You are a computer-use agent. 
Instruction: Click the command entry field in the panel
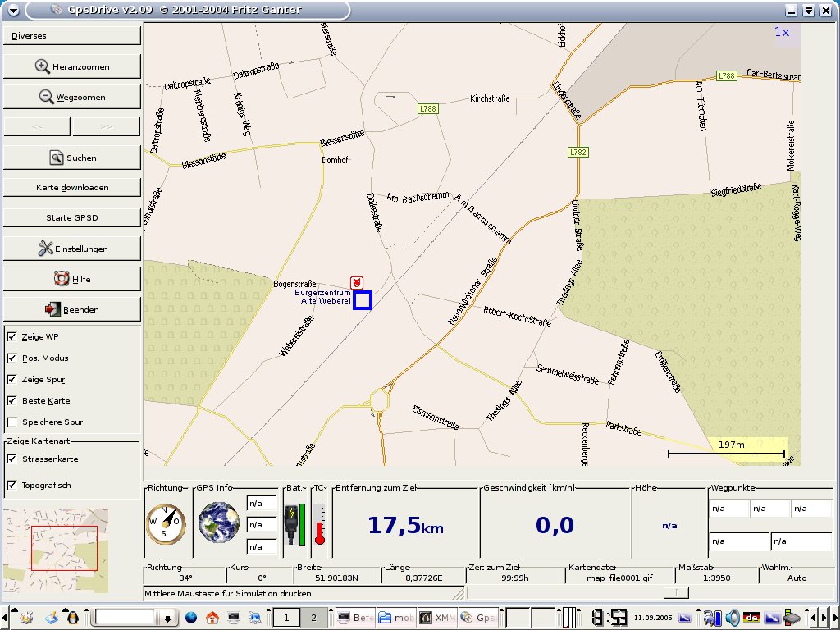click(x=126, y=618)
